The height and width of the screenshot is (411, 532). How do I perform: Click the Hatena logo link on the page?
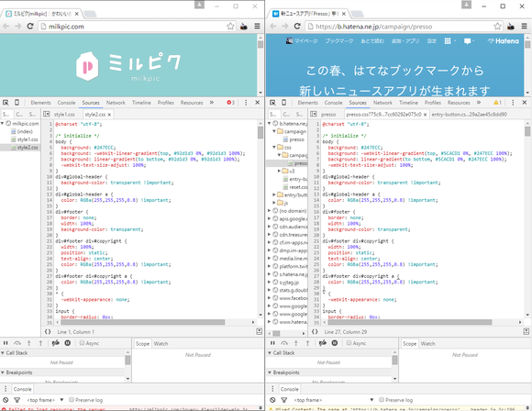tap(504, 41)
